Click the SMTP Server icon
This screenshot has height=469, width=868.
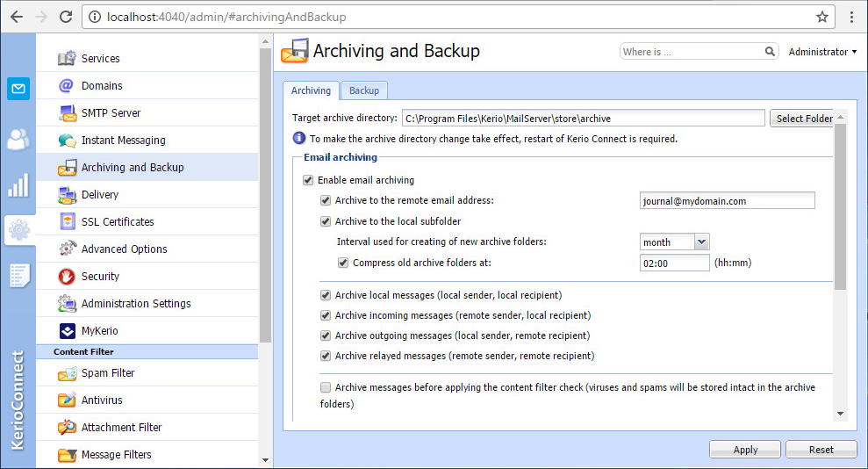(x=67, y=113)
